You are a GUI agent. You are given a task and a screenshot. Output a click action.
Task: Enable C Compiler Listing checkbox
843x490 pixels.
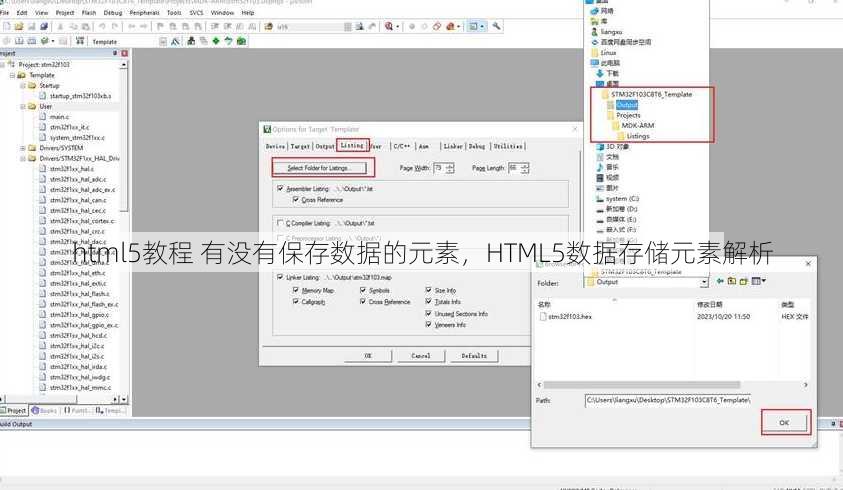pos(280,223)
